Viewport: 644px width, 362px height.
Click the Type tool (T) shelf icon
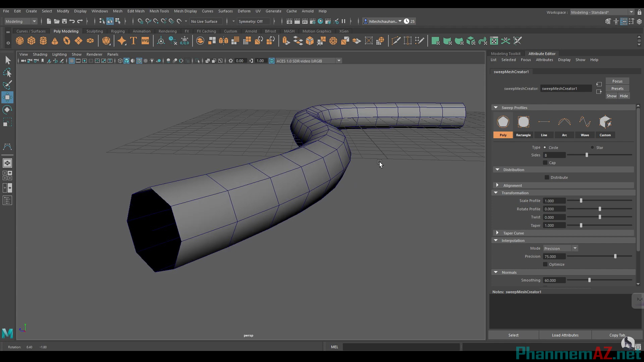tap(133, 41)
